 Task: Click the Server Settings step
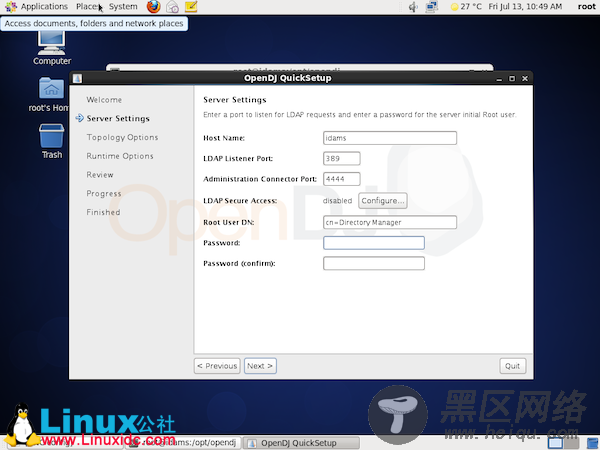pos(118,119)
